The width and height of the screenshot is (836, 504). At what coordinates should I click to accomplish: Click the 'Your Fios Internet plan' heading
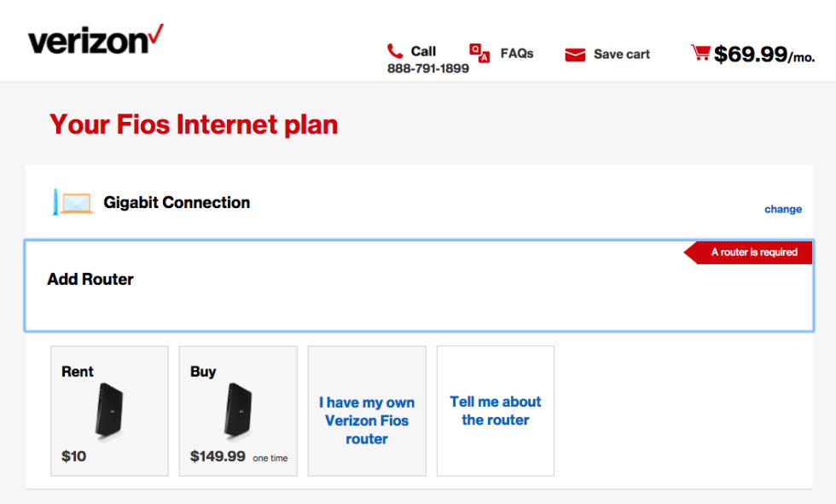pos(193,125)
